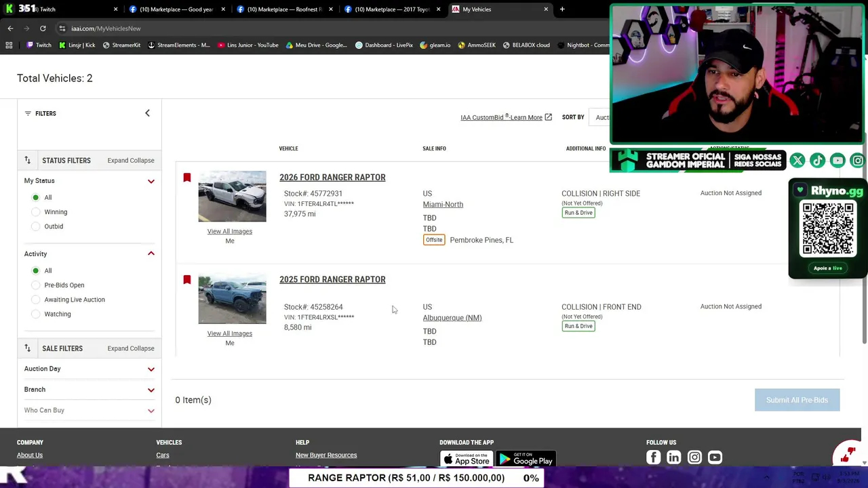Image resolution: width=868 pixels, height=488 pixels.
Task: Click Expand Collapse beside STATUS FILTERS
Action: 131,161
